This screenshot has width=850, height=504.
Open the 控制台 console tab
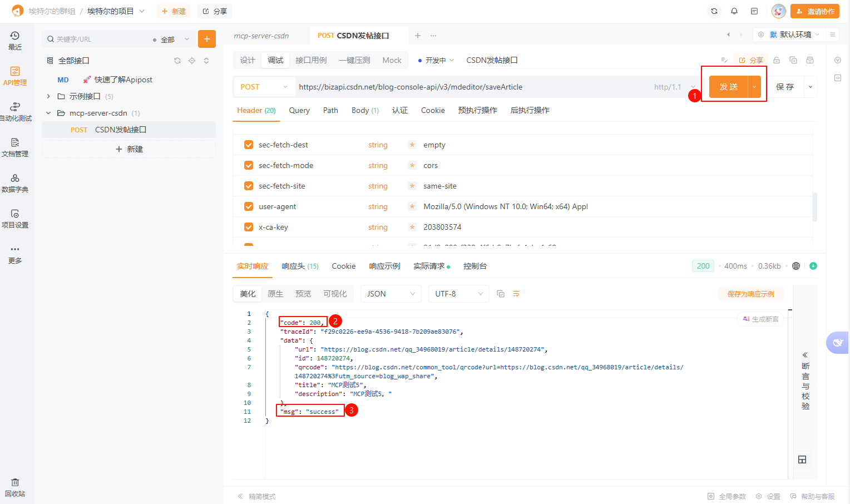click(475, 266)
